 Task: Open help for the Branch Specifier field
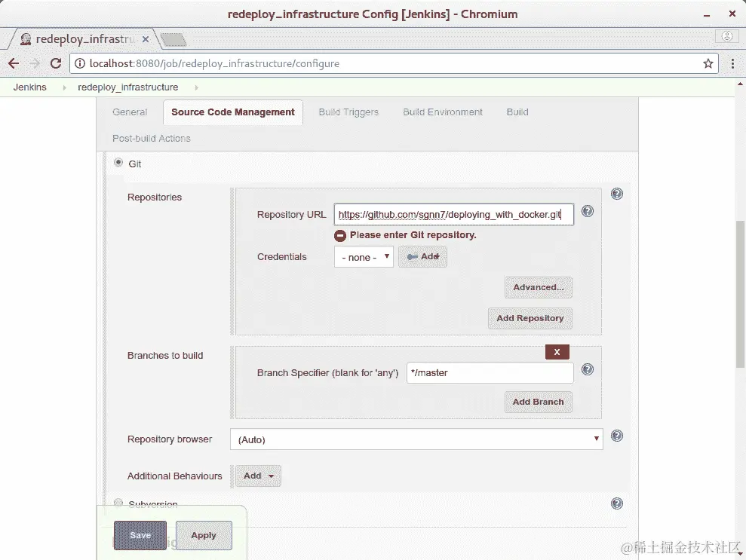click(x=588, y=369)
